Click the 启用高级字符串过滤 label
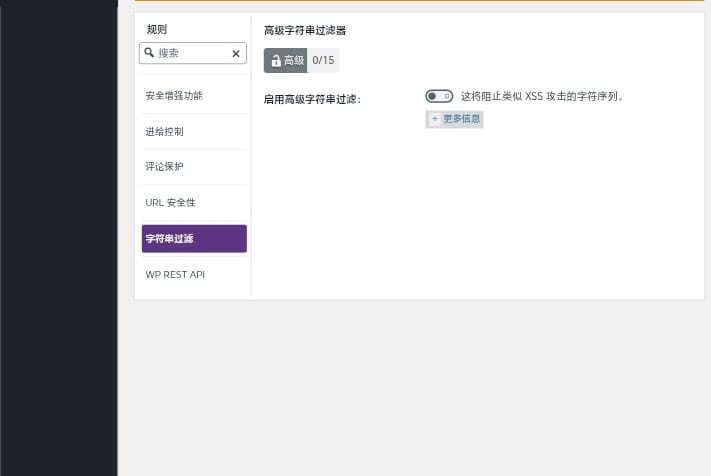This screenshot has height=476, width=711. coord(312,99)
